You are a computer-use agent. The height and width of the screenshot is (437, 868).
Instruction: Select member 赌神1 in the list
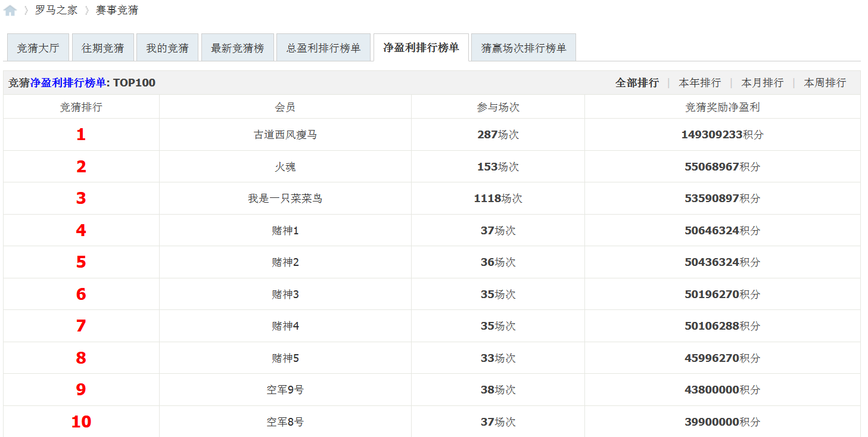pyautogui.click(x=285, y=231)
